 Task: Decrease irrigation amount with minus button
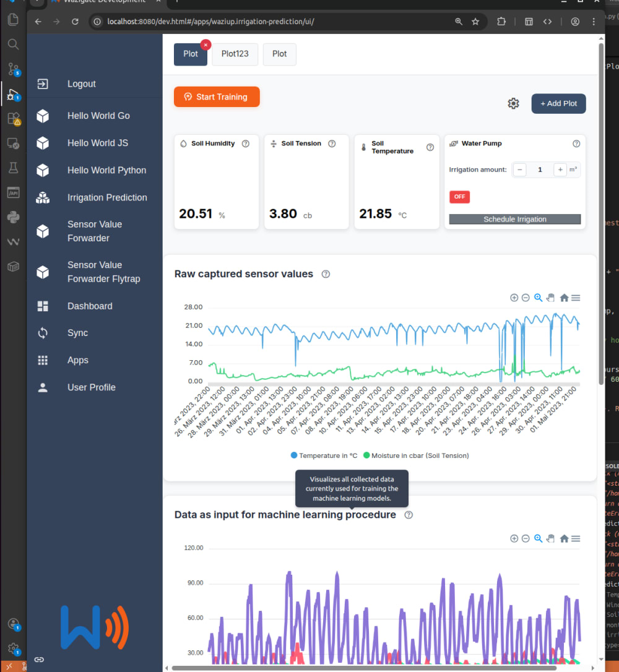coord(519,170)
